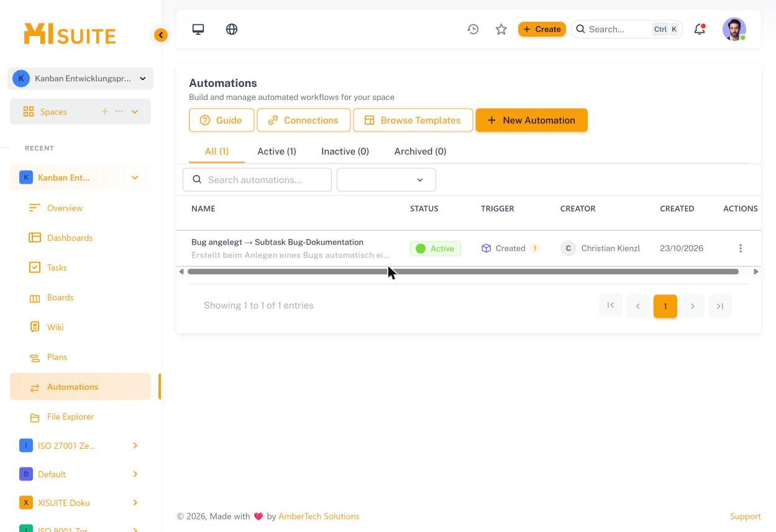
Task: Open the Kanban Entwicklungspr... workspace dropdown
Action: 80,78
